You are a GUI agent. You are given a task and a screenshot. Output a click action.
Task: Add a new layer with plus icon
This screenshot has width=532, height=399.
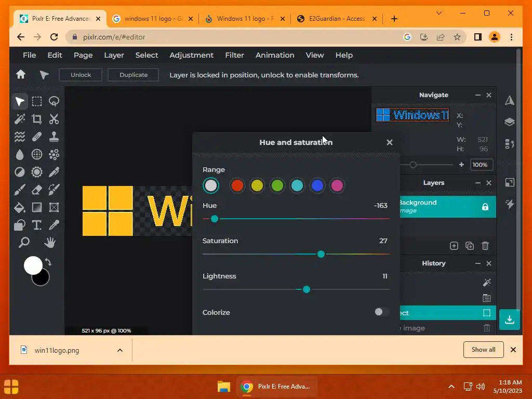pyautogui.click(x=454, y=246)
